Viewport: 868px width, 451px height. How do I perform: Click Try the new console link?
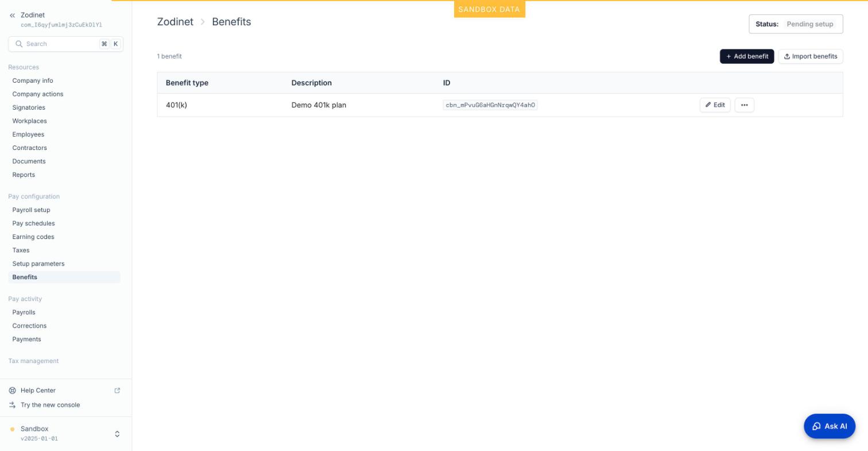[x=50, y=405]
